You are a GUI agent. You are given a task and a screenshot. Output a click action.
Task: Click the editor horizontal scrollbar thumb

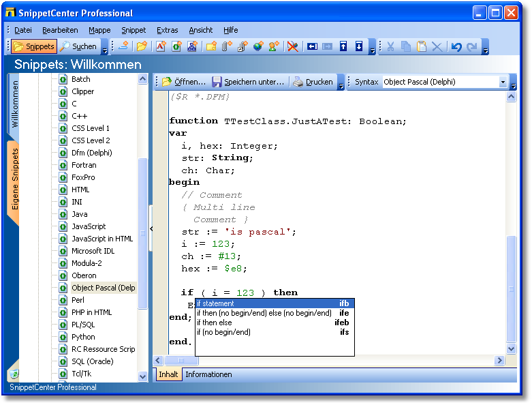point(181,361)
